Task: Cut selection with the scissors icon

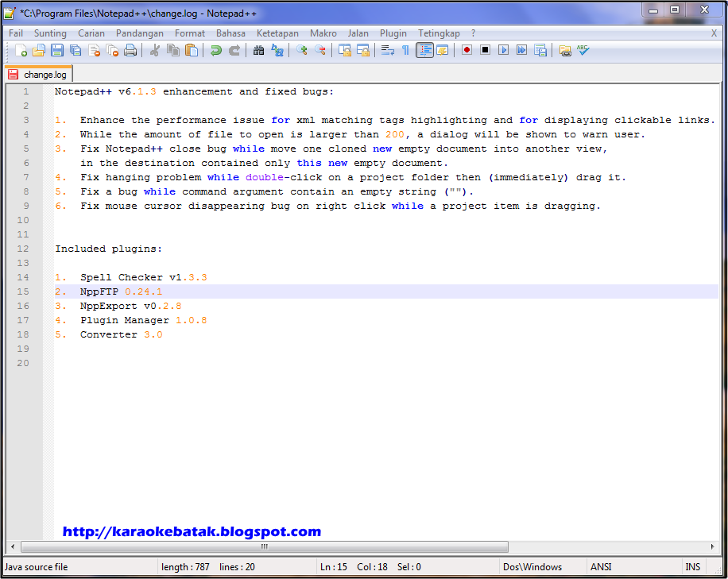Action: 155,50
